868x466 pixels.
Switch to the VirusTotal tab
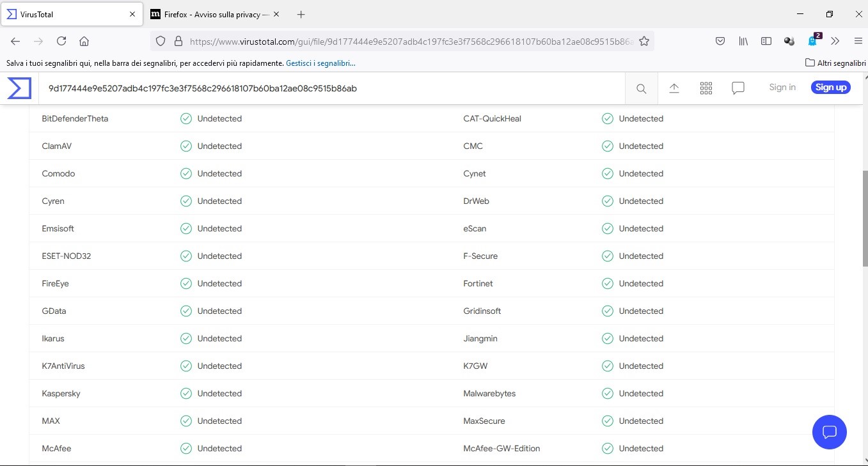[x=71, y=14]
